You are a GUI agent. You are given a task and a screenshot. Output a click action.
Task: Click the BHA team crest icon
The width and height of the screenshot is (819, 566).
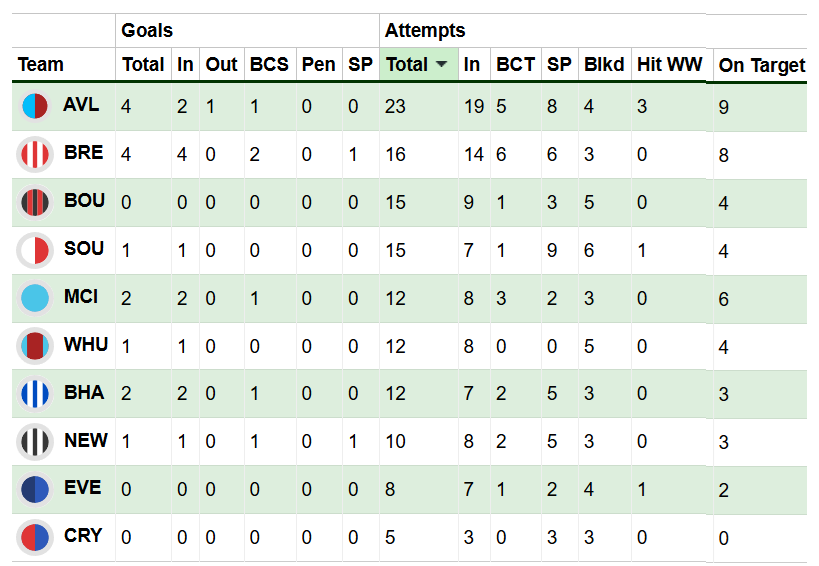(x=35, y=394)
